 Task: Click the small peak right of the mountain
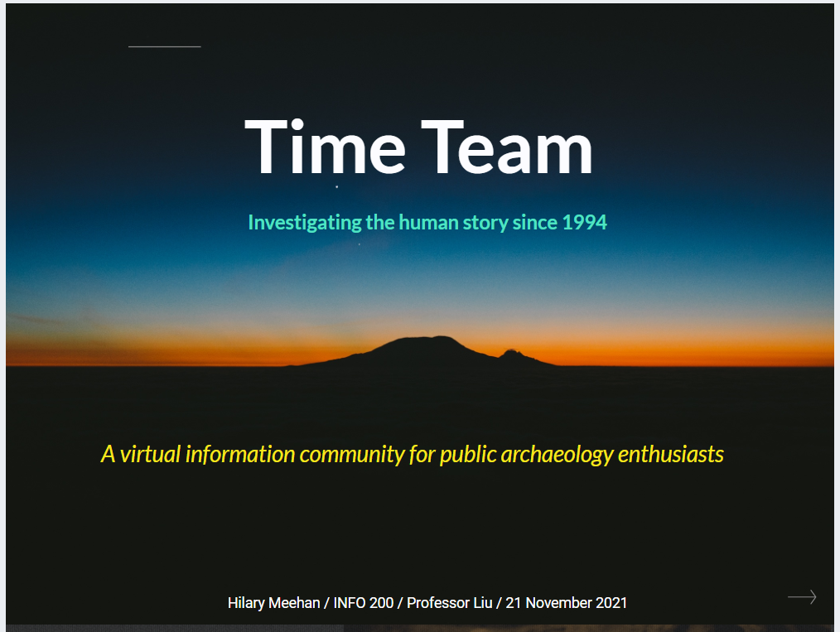click(512, 355)
